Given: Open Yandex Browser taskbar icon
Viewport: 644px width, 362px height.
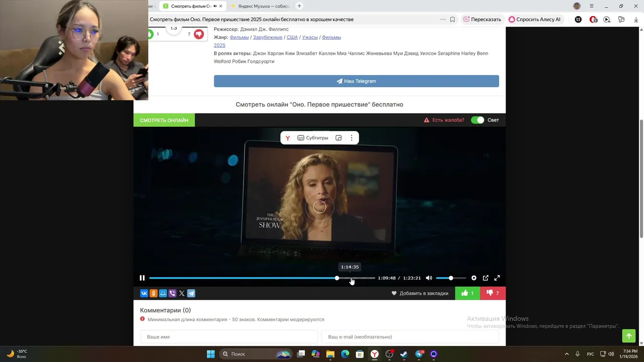Looking at the screenshot, I should [375, 354].
